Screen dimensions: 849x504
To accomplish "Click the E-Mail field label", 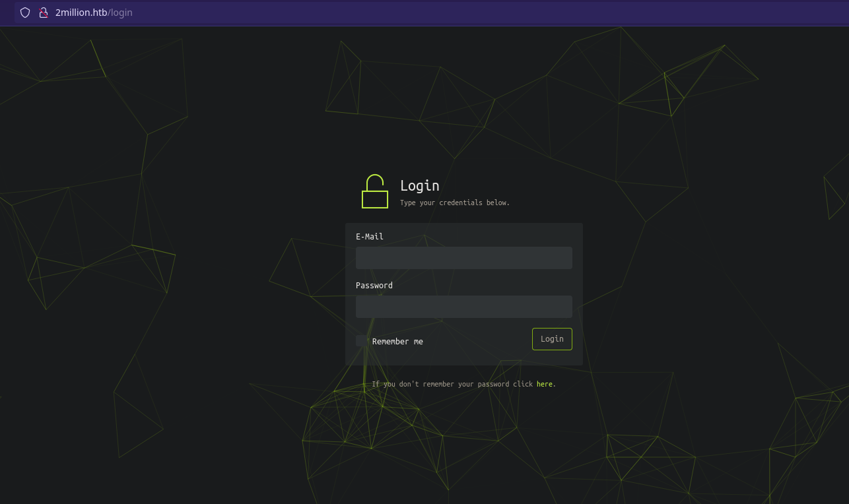I will 369,237.
